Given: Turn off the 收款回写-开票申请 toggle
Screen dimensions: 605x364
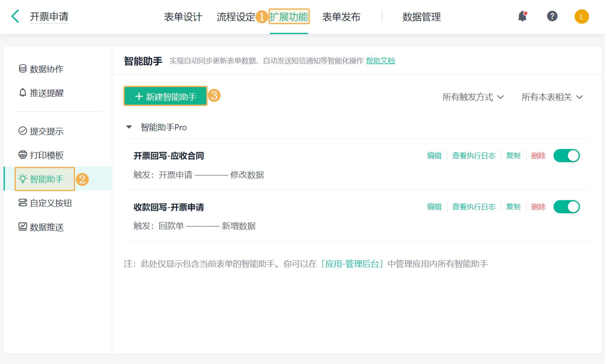Looking at the screenshot, I should (566, 207).
